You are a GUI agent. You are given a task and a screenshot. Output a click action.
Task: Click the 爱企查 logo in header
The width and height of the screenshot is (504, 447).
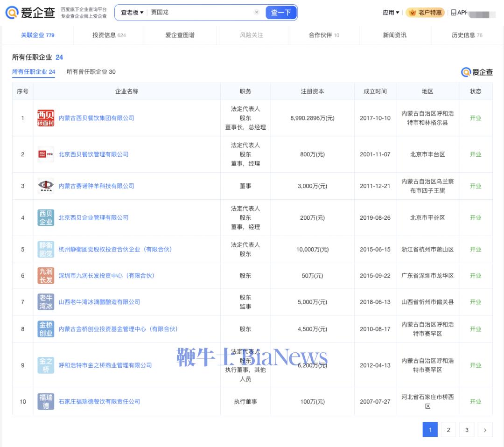30,13
